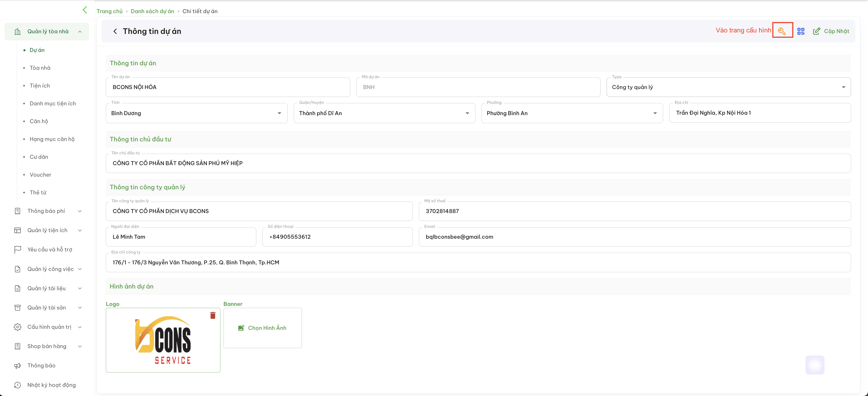Show the project QR code icon
Viewport: 868px width, 396px height.
point(801,31)
